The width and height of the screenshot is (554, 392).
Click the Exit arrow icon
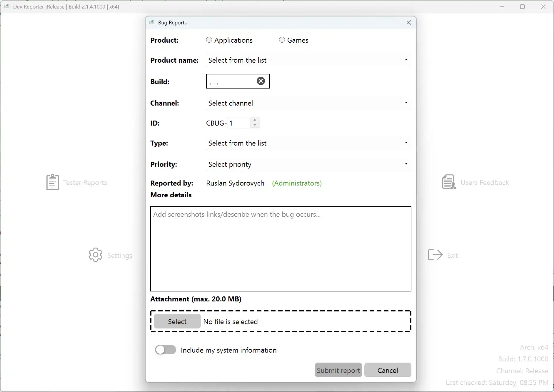(x=435, y=255)
